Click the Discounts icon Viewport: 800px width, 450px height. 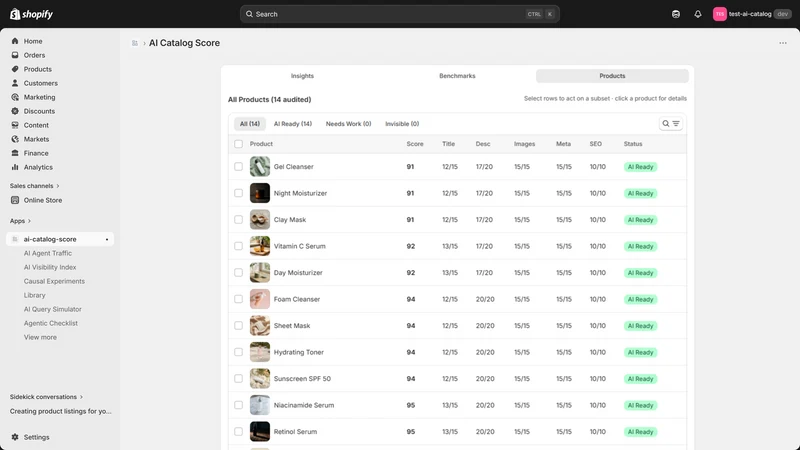[x=15, y=111]
